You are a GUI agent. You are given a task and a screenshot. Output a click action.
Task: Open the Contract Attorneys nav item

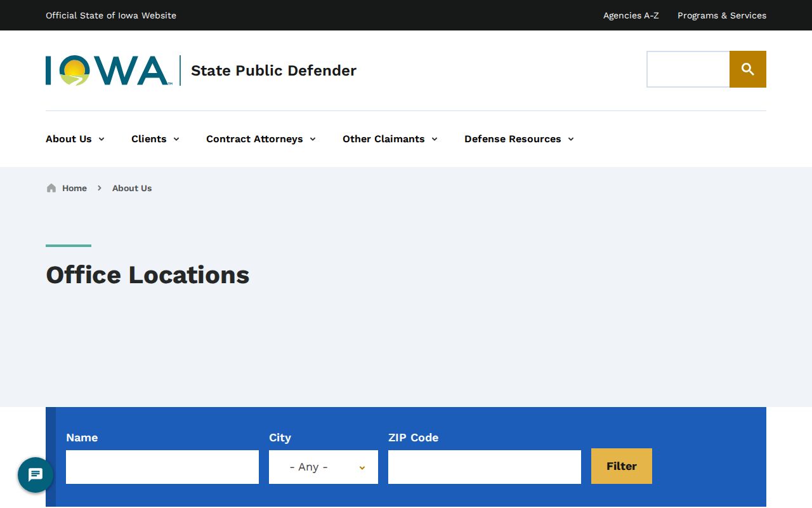coord(254,139)
